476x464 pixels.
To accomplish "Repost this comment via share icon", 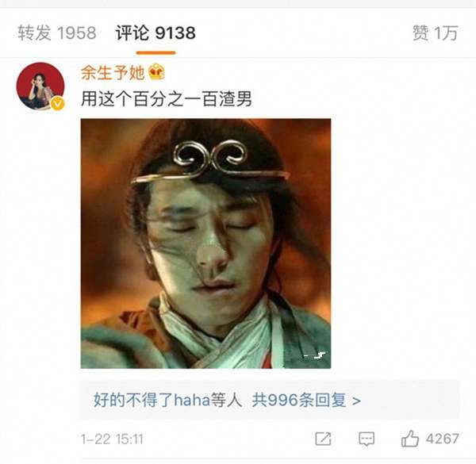I will pyautogui.click(x=323, y=439).
